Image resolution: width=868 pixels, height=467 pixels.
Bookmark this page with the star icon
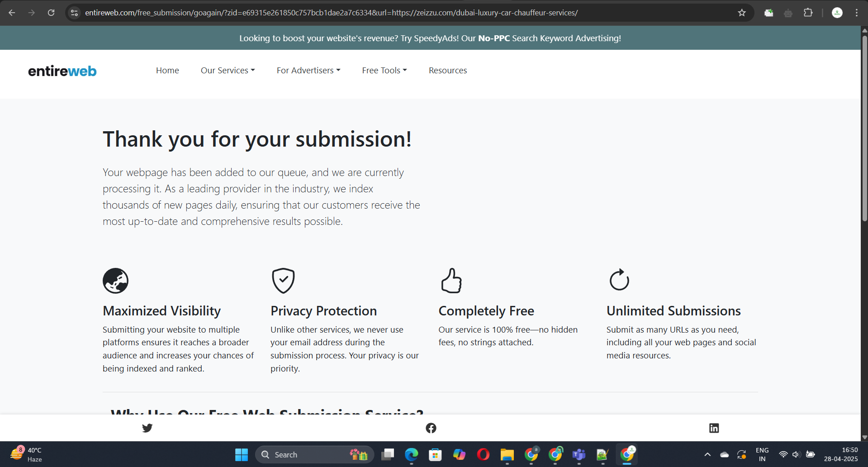742,13
